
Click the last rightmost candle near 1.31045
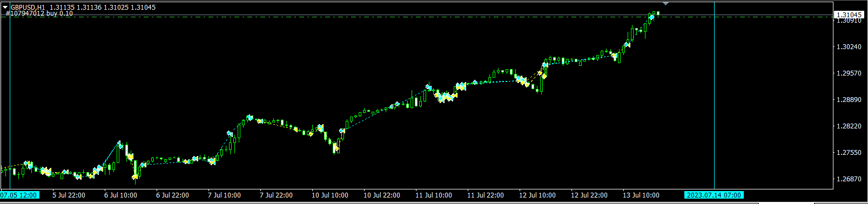pos(658,13)
